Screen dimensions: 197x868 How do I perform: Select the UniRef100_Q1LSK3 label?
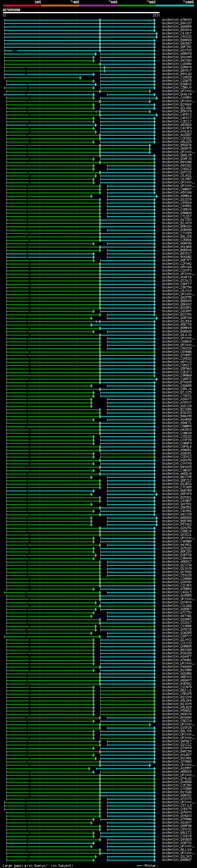[177, 856]
